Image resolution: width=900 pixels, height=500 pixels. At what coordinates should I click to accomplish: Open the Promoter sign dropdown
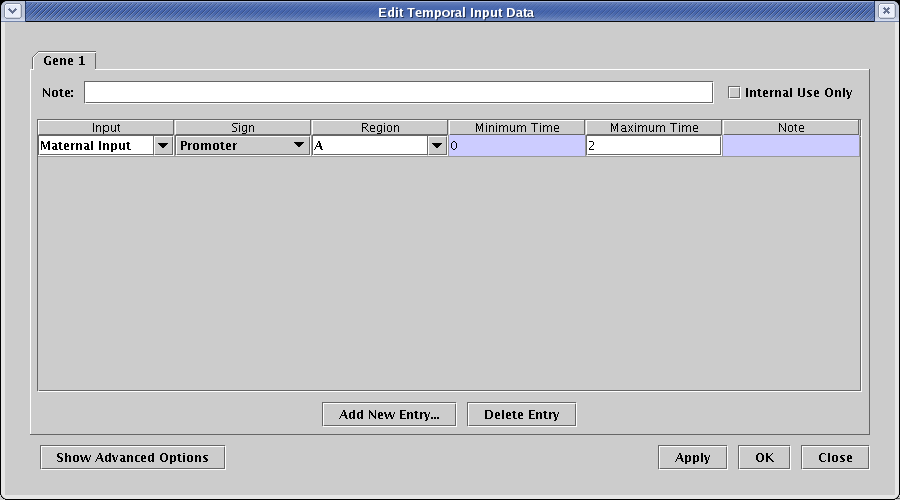tap(242, 146)
